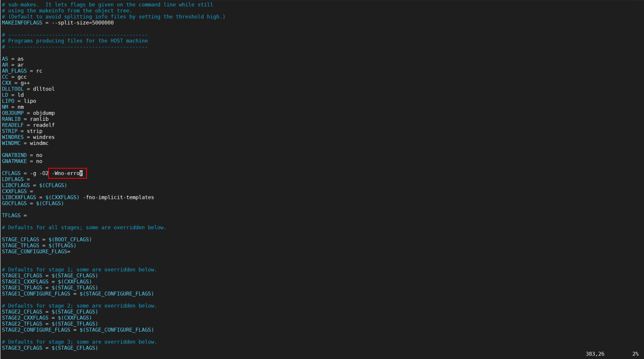
Task: Click the DLLTOOL = dlltool entry
Action: click(28, 89)
